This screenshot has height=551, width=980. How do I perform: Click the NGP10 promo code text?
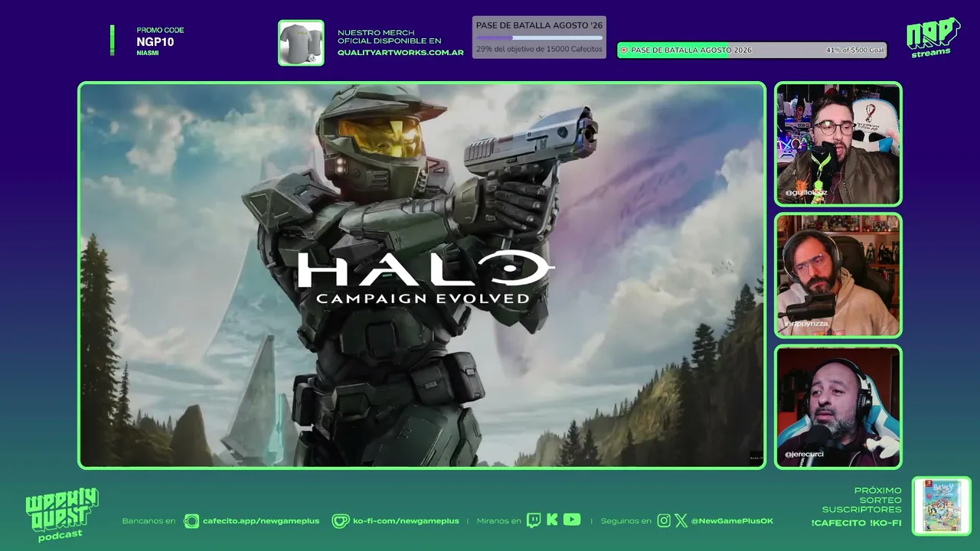[155, 42]
